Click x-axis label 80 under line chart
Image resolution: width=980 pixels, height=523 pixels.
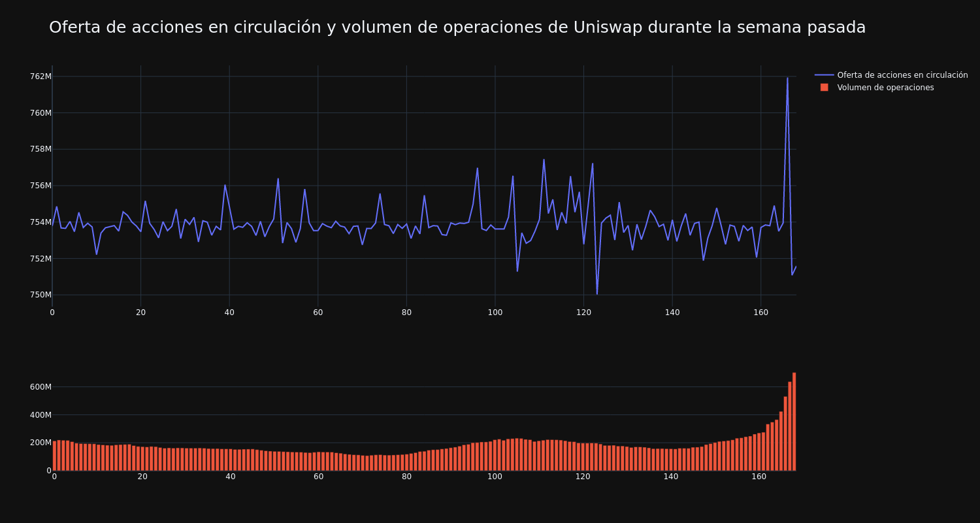[x=406, y=312]
